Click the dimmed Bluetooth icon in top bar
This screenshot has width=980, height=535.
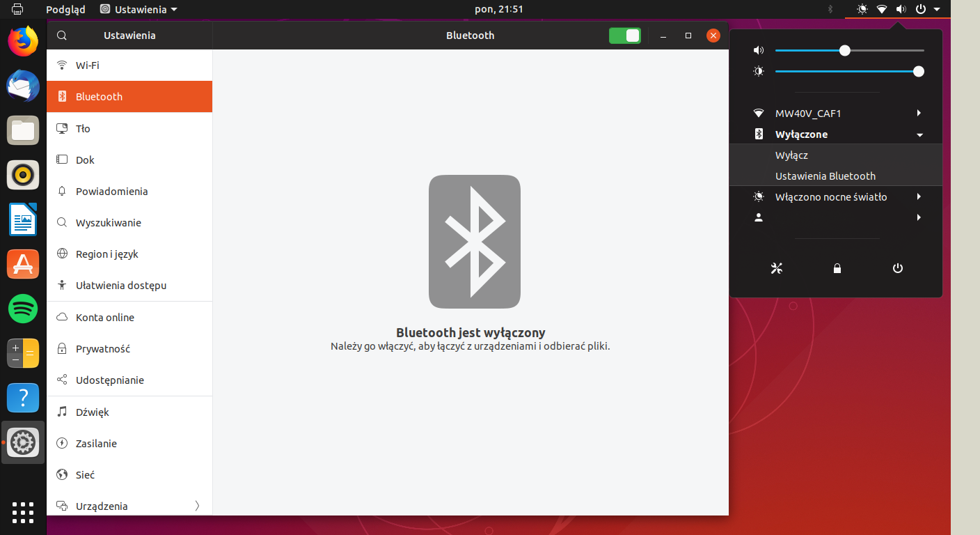click(x=830, y=9)
